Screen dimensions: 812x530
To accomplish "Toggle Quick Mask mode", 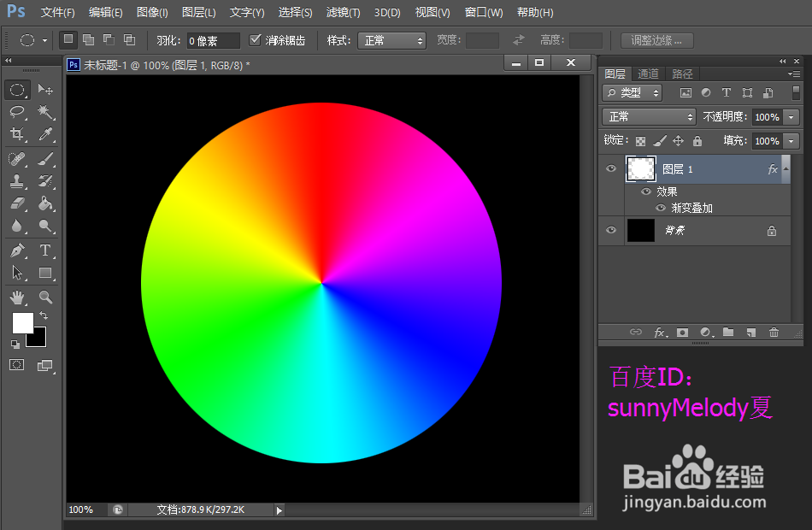I will pyautogui.click(x=16, y=365).
